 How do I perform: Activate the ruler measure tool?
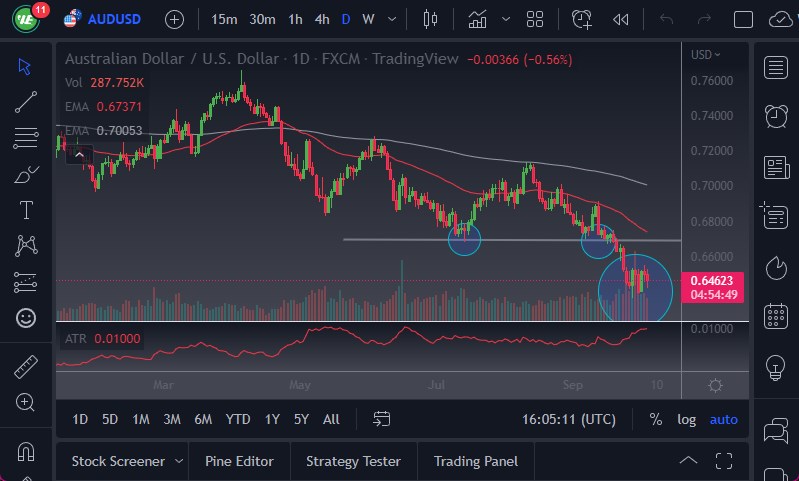point(26,367)
